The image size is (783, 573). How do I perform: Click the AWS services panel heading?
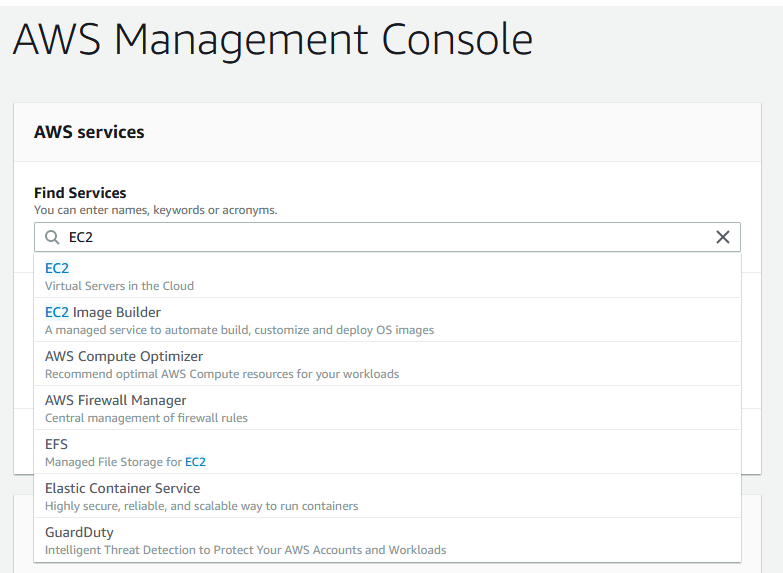pos(89,132)
